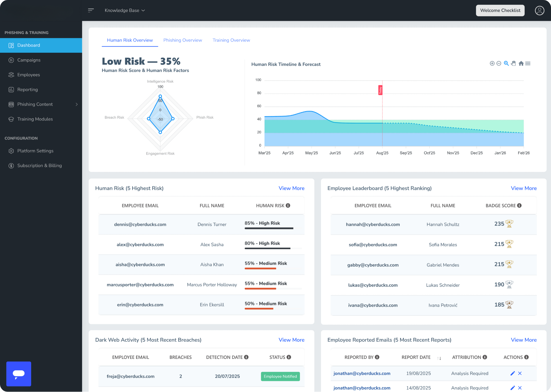Expand the Knowledge Base dropdown
The height and width of the screenshot is (392, 551).
coord(125,10)
